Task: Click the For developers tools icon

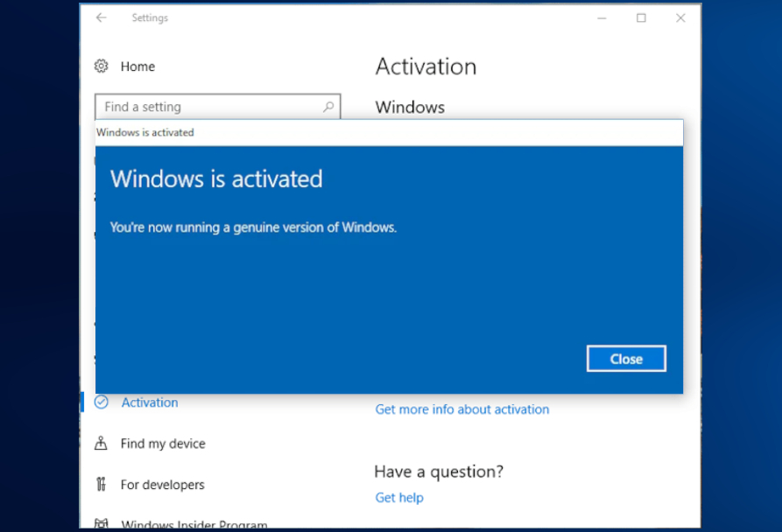Action: [x=102, y=484]
